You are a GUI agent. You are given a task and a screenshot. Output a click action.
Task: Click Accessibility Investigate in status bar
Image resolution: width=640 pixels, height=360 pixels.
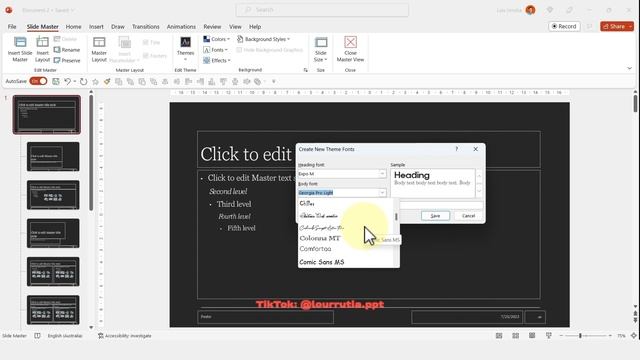(x=125, y=336)
